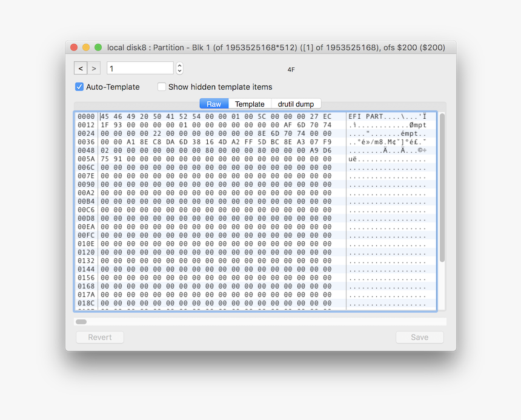The image size is (521, 420).
Task: Click inside the block number input field
Action: click(139, 68)
